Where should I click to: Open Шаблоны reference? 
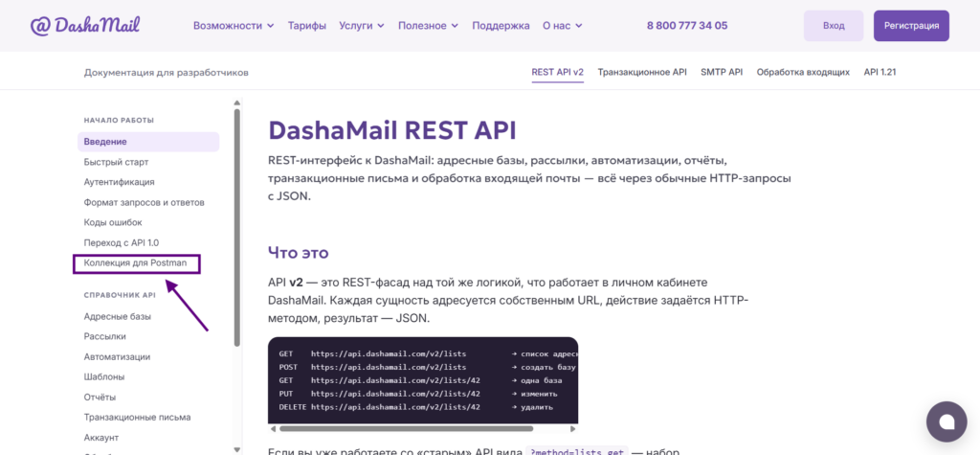click(x=104, y=376)
